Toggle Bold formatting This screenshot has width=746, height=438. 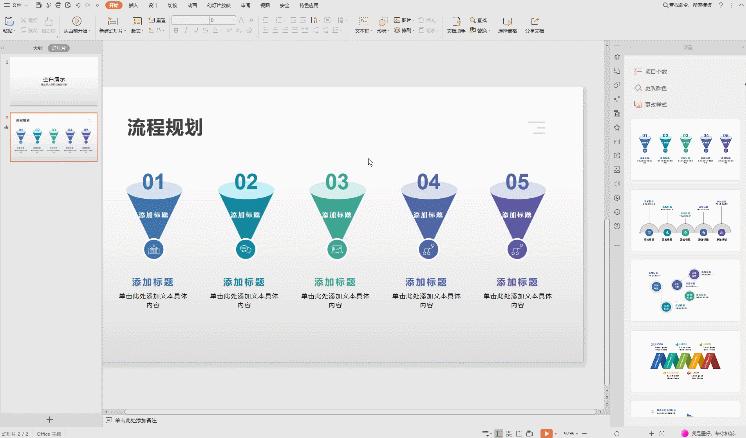coord(176,30)
